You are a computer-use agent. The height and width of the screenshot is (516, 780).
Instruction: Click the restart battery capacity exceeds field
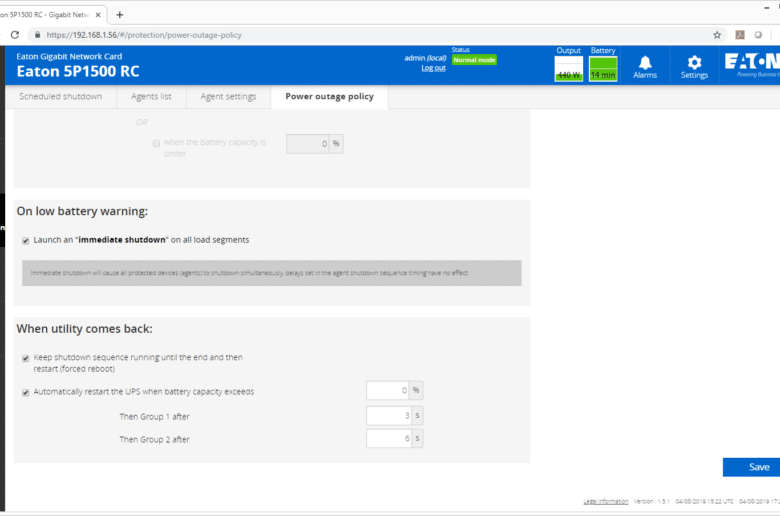[388, 391]
